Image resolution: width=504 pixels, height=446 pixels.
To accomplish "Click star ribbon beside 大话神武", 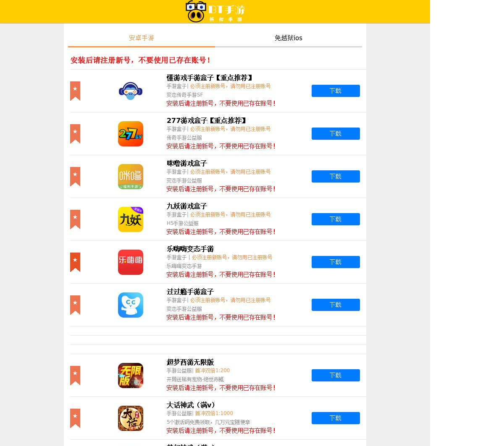I will click(x=75, y=418).
